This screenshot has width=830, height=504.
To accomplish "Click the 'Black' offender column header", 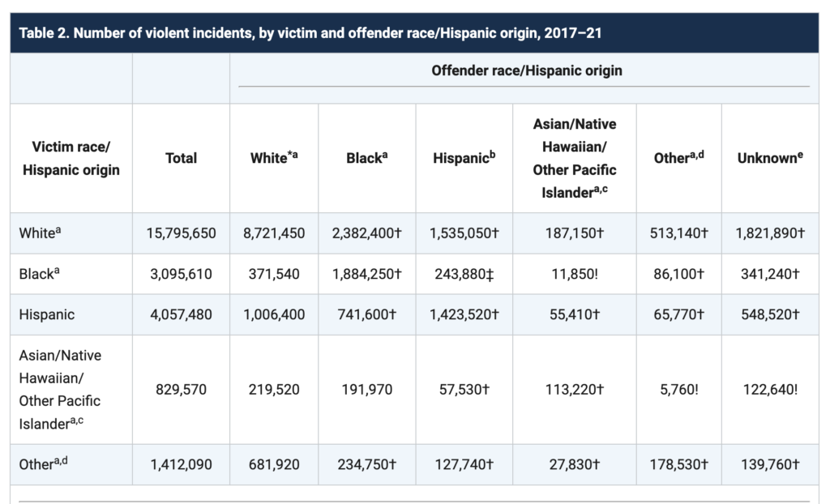I will [x=367, y=158].
